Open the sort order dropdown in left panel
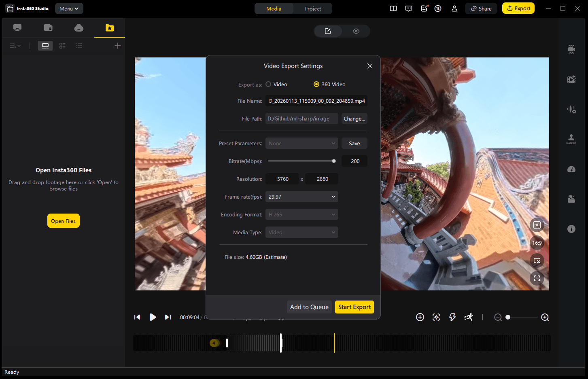 (x=15, y=46)
